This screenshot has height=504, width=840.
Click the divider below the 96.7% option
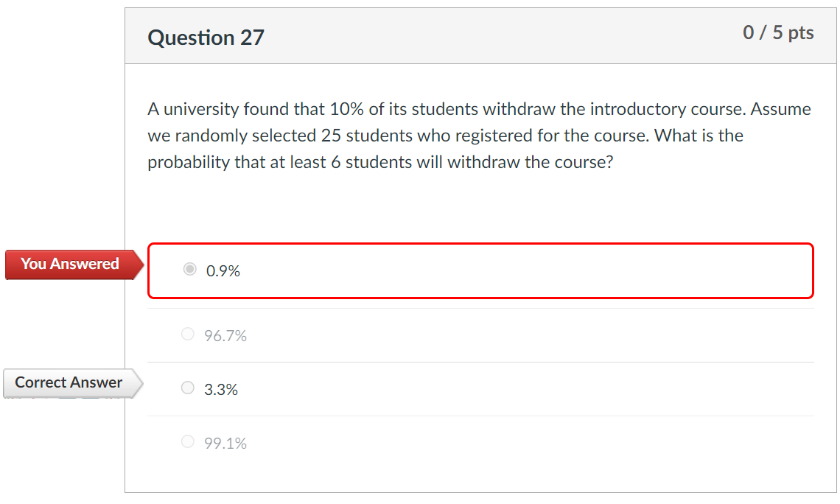pos(479,361)
